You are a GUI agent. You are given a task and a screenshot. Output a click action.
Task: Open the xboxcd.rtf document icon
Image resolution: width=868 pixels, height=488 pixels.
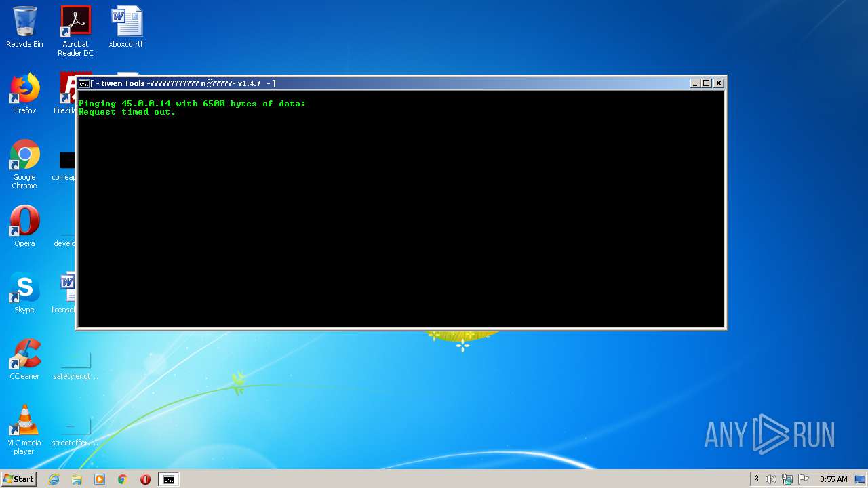pyautogui.click(x=126, y=27)
